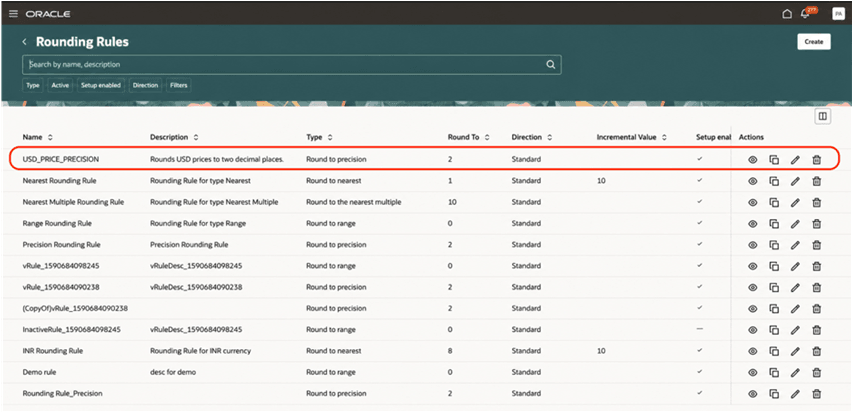Click the search magnifier icon

tap(551, 64)
